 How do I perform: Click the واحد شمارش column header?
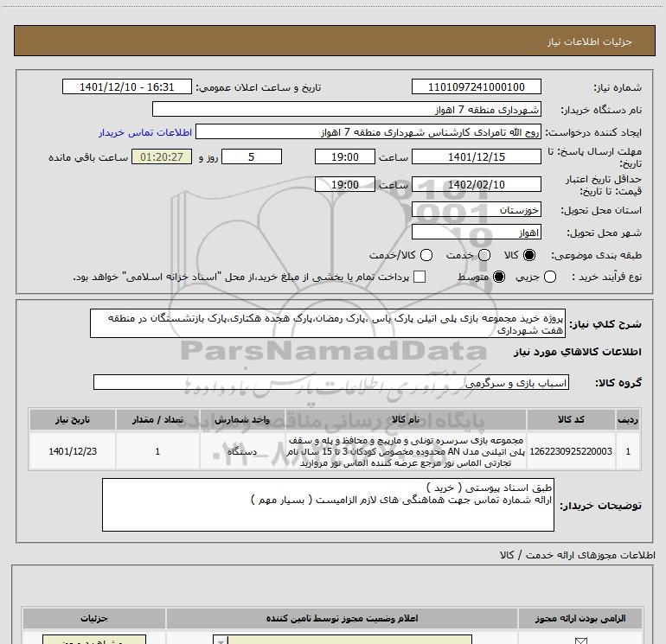point(242,419)
